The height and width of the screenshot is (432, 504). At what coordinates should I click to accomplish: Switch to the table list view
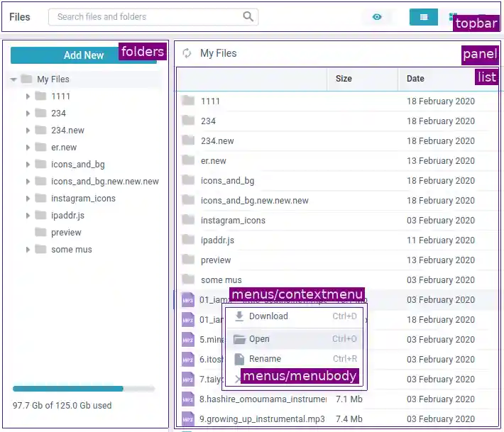[x=423, y=17]
